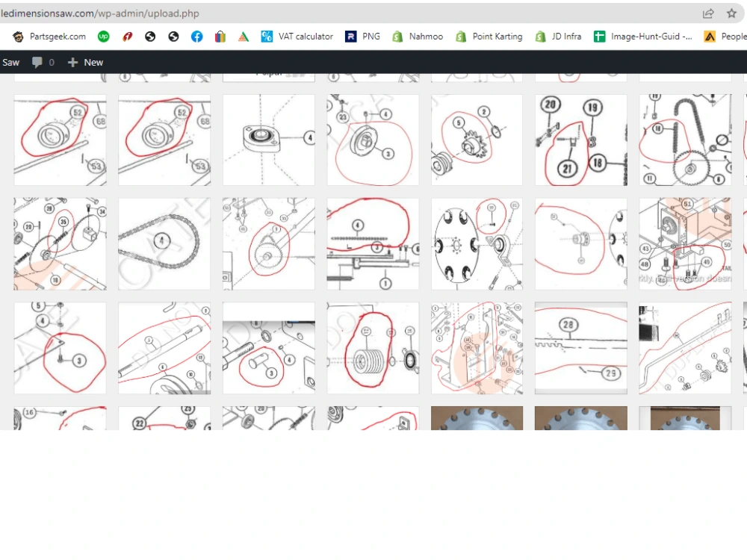Open the PNG bookmark
Image resolution: width=747 pixels, height=560 pixels.
(362, 37)
